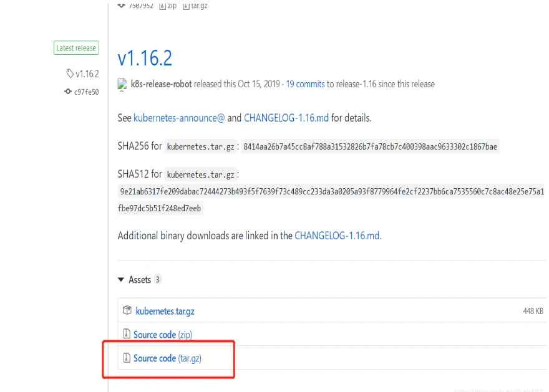Click the 'released this Oct 15, 2019' text
This screenshot has height=392, width=549.
click(236, 84)
